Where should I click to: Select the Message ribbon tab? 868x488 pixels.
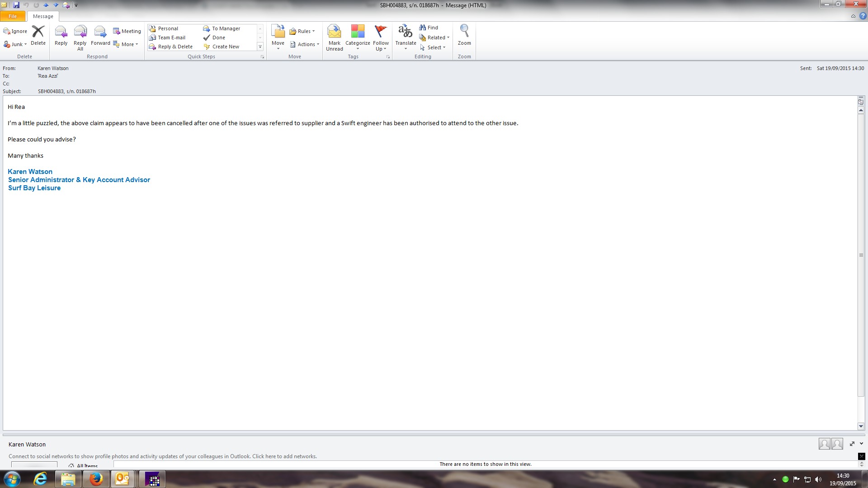click(43, 16)
